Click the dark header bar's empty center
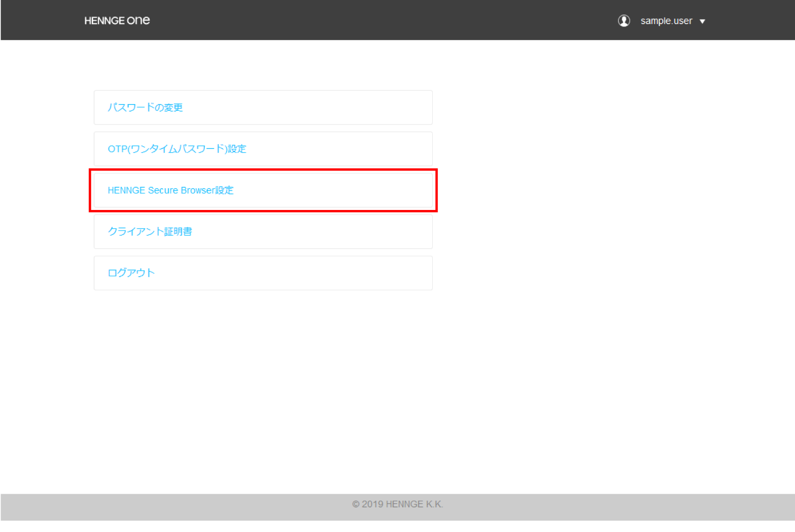795x532 pixels. 378,20
